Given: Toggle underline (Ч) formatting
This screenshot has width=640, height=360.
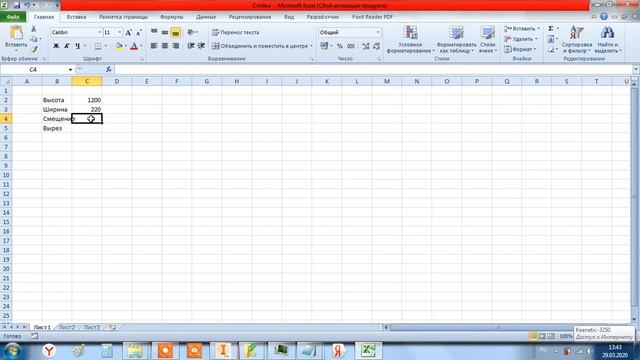Looking at the screenshot, I should point(77,46).
